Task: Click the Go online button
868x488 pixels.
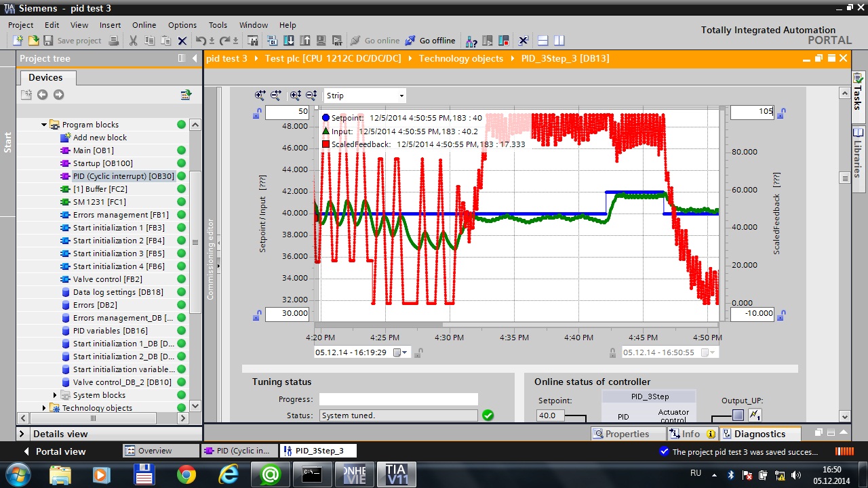Action: tap(375, 41)
